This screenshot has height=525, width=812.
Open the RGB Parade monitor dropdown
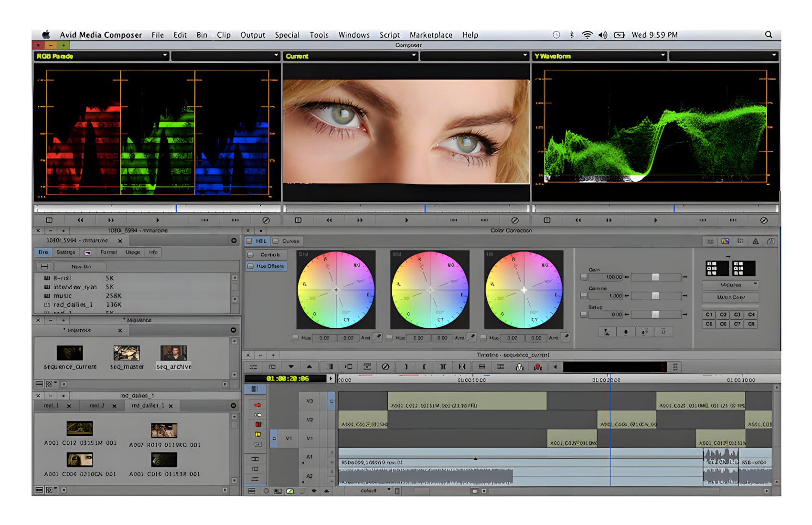coord(102,56)
